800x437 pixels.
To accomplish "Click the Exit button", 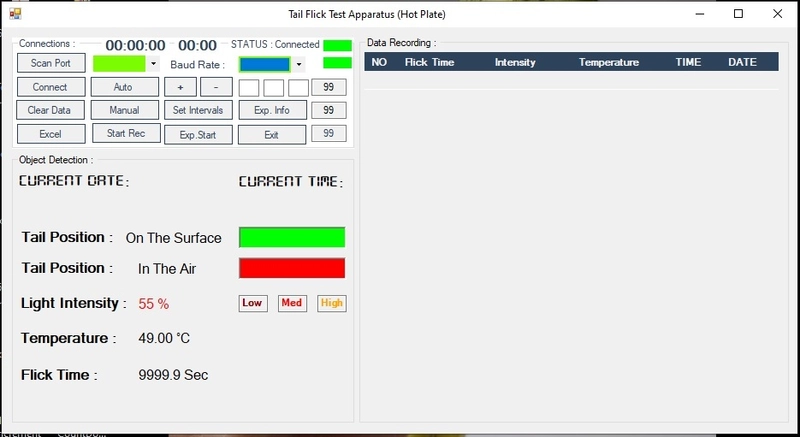I will point(272,135).
